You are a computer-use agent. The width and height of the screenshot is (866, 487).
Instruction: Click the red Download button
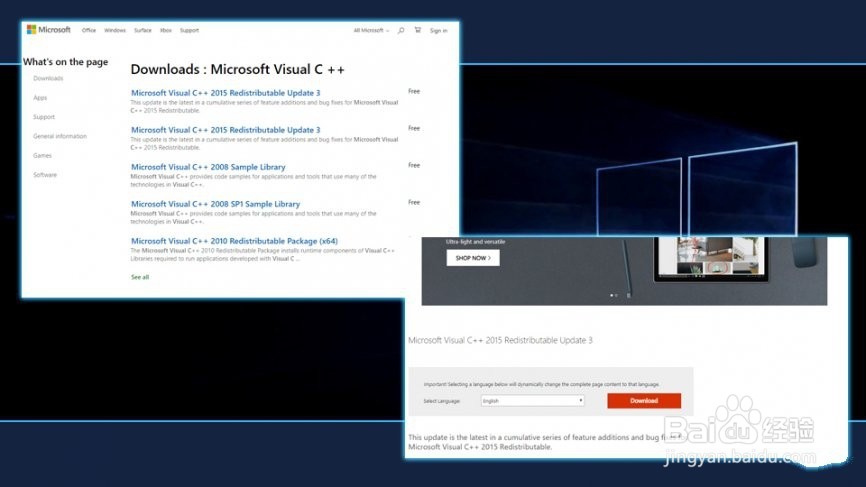point(644,401)
